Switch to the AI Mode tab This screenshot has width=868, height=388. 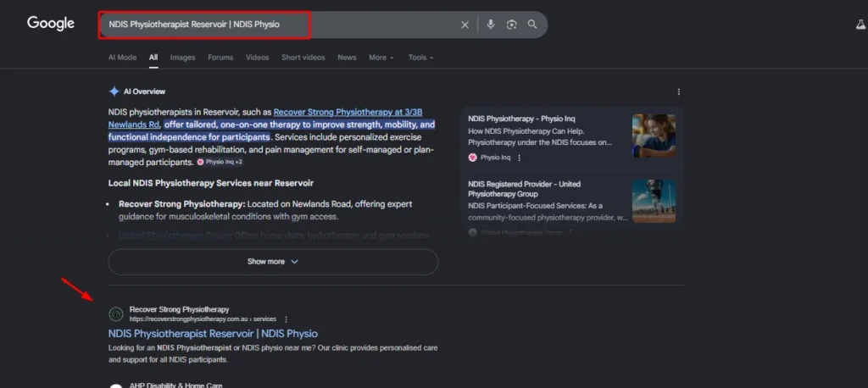tap(122, 58)
